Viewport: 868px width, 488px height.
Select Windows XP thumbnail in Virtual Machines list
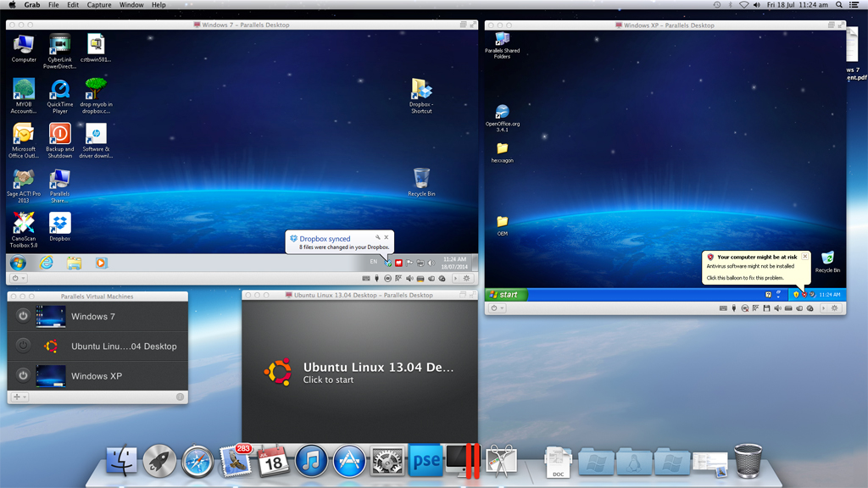coord(50,375)
